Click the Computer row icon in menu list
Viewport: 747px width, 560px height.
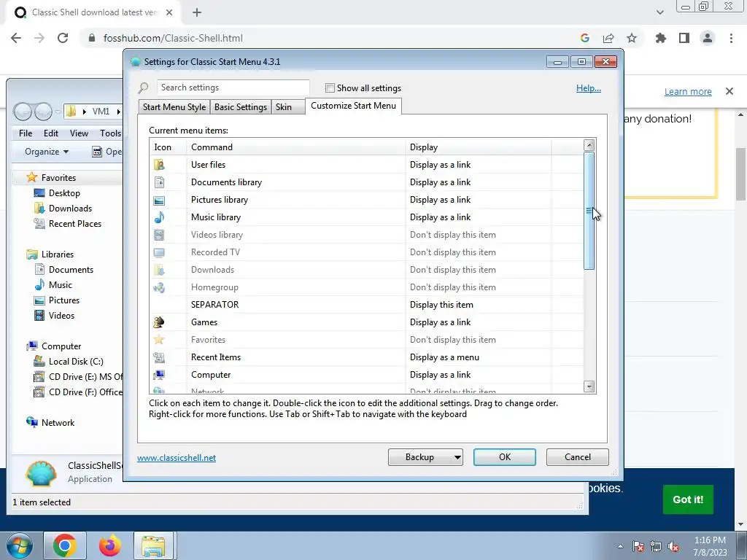[159, 375]
